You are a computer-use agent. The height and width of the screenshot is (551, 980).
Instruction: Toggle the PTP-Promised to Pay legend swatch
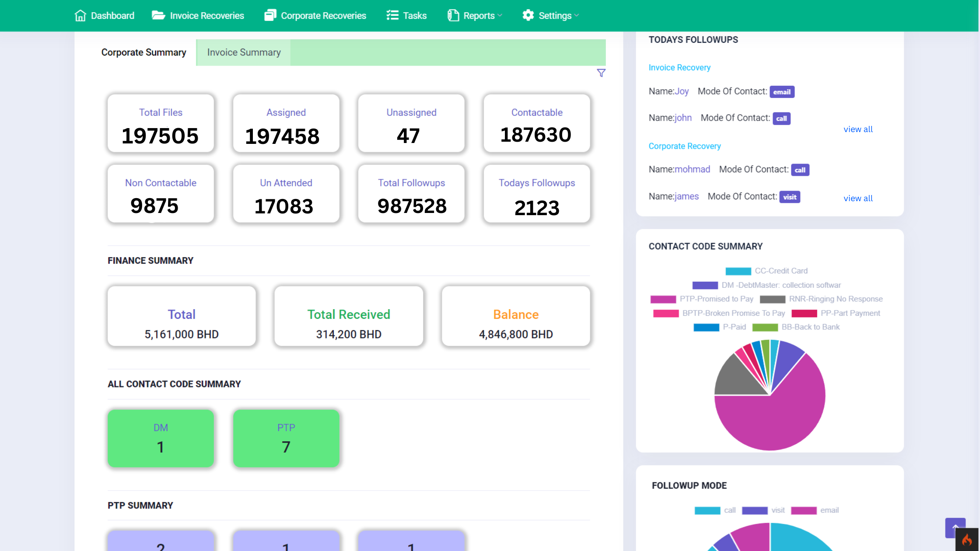click(663, 299)
